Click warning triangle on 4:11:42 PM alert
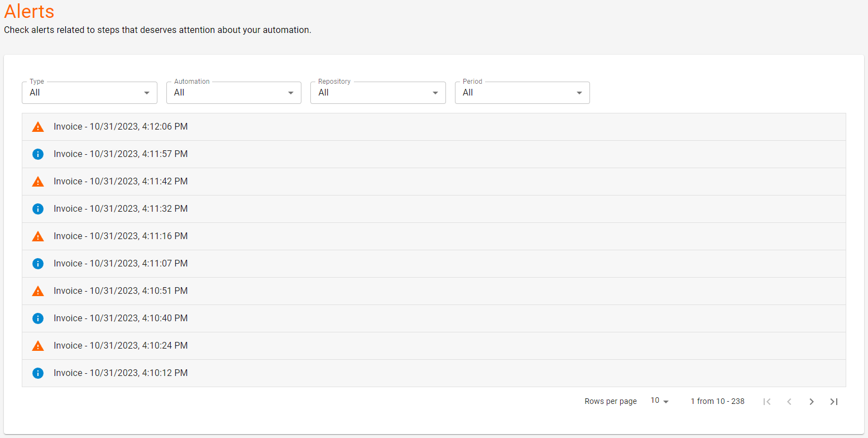The height and width of the screenshot is (438, 868). coord(38,182)
